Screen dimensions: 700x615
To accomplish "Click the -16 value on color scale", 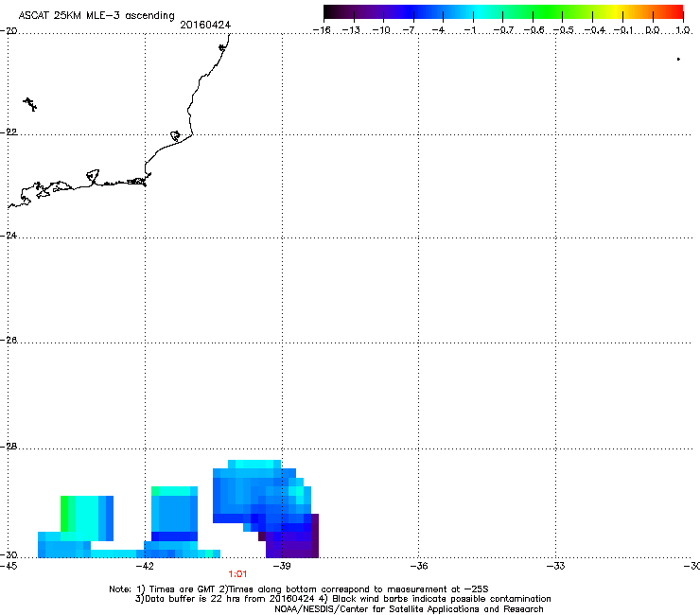I will (x=322, y=30).
